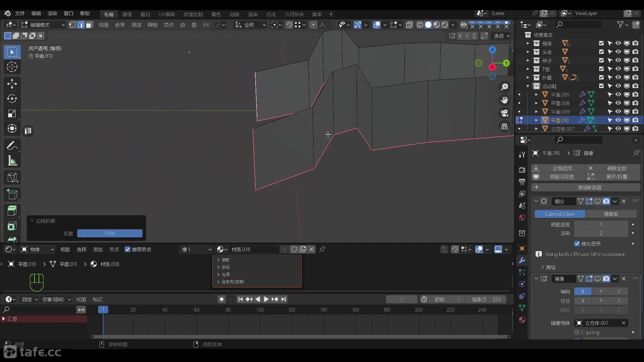This screenshot has height=362, width=644.
Task: Uncheck 身体 collection exclude checkbox
Action: pyautogui.click(x=601, y=43)
